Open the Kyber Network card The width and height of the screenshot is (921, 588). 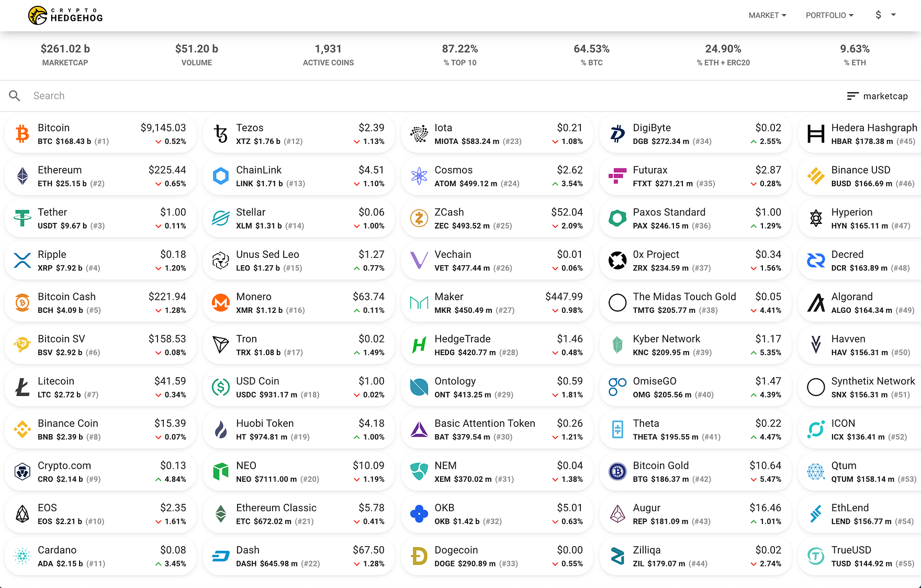tap(695, 345)
